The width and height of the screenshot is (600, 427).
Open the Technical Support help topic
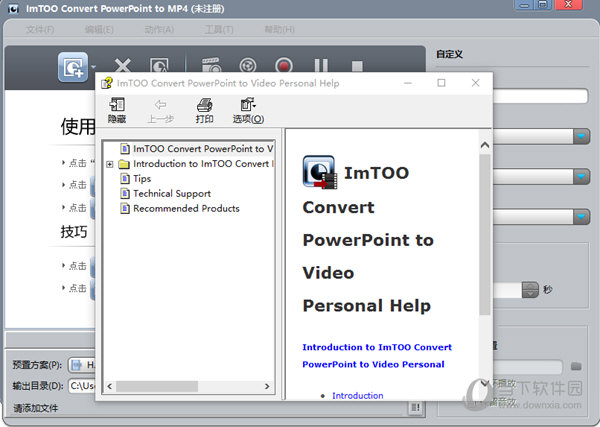point(172,194)
